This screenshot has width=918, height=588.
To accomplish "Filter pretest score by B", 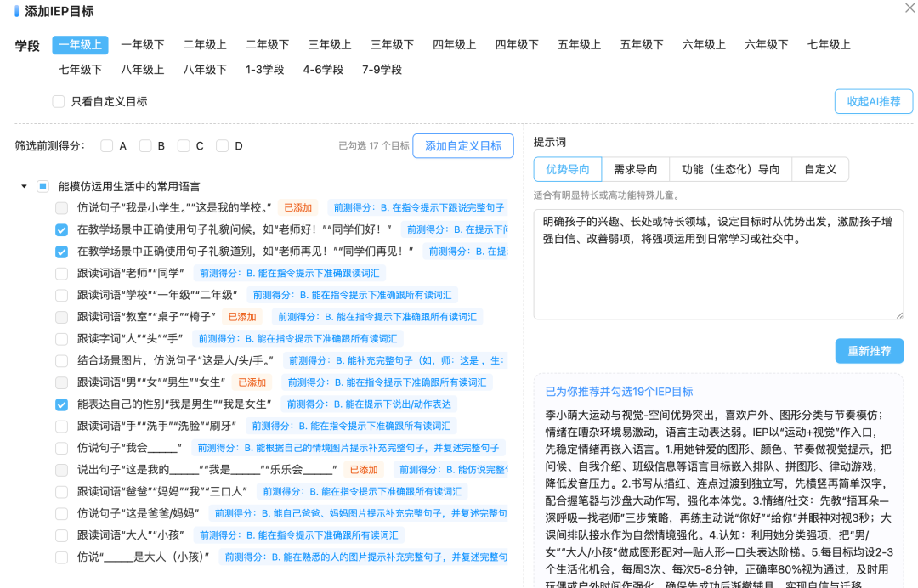I will pos(145,145).
